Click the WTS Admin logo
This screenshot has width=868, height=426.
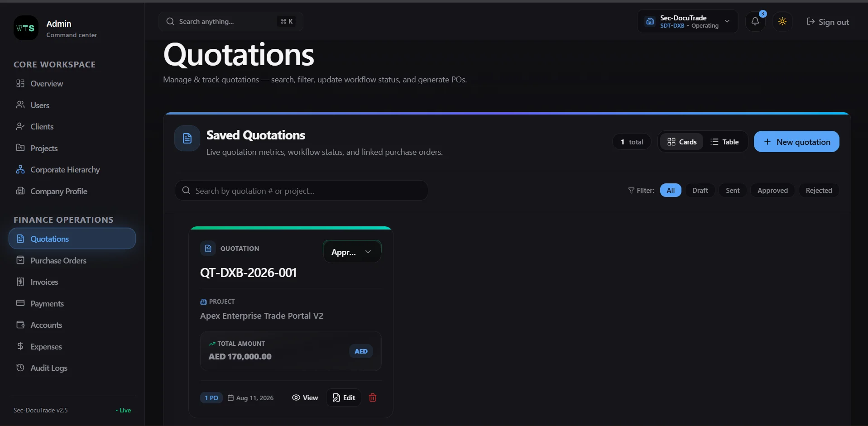pyautogui.click(x=26, y=28)
